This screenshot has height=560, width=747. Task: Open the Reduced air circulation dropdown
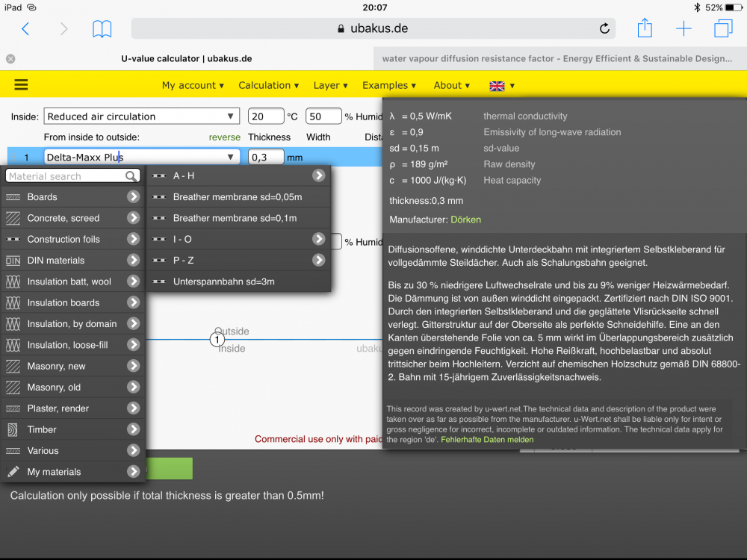[x=141, y=116]
